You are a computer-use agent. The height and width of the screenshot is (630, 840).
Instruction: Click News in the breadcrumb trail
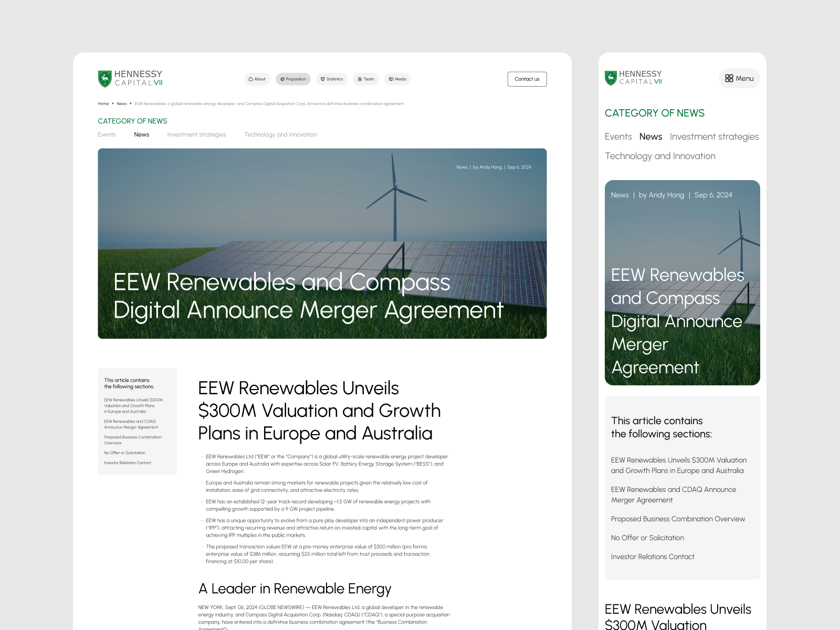coord(122,104)
